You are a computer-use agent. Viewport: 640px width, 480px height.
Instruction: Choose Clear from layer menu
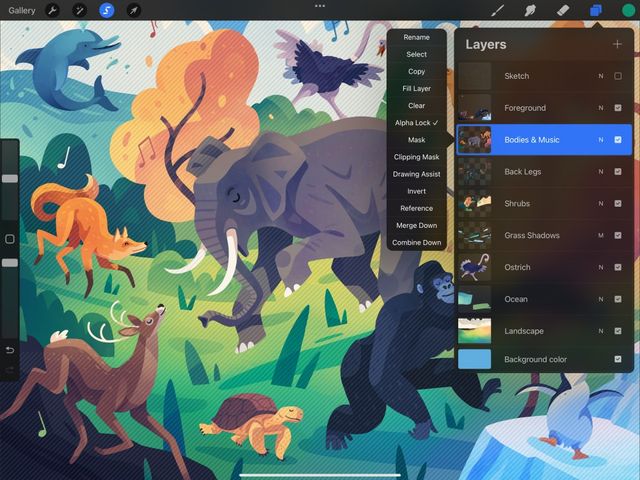pyautogui.click(x=416, y=106)
